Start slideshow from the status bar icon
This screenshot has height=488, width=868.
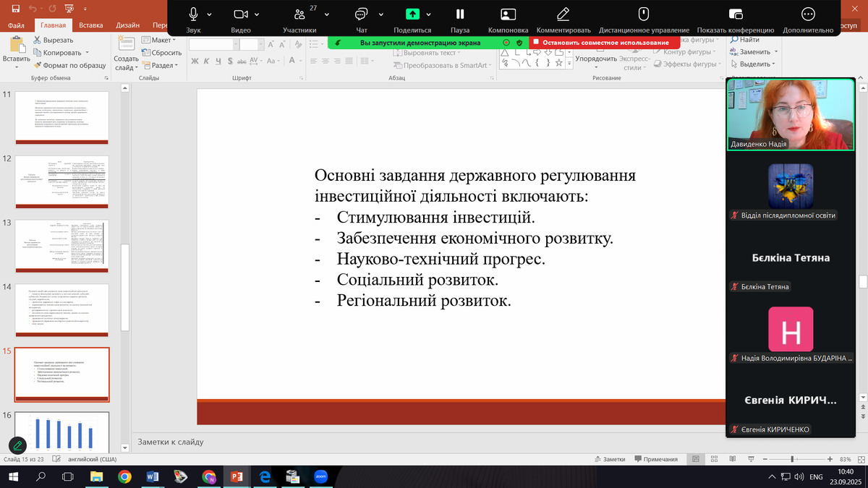[x=751, y=459]
